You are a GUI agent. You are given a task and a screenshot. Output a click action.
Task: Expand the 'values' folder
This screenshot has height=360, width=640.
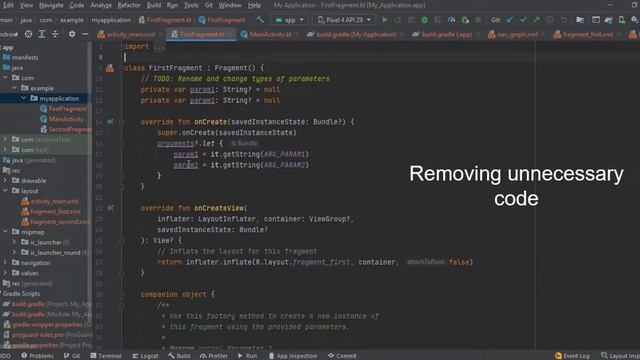coord(5,273)
